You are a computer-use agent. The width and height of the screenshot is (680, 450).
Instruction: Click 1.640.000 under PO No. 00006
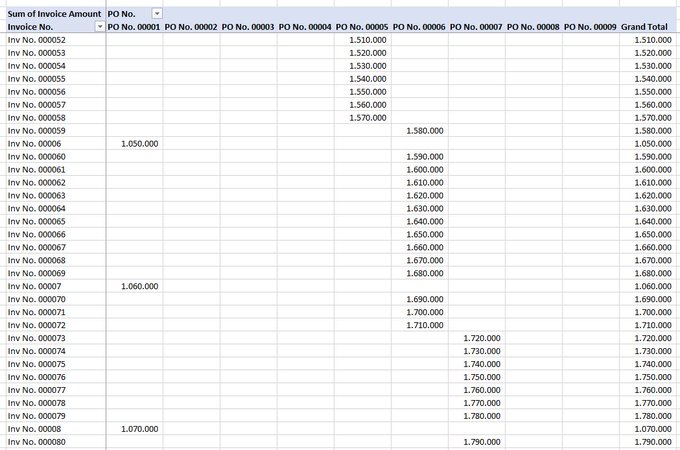(425, 222)
